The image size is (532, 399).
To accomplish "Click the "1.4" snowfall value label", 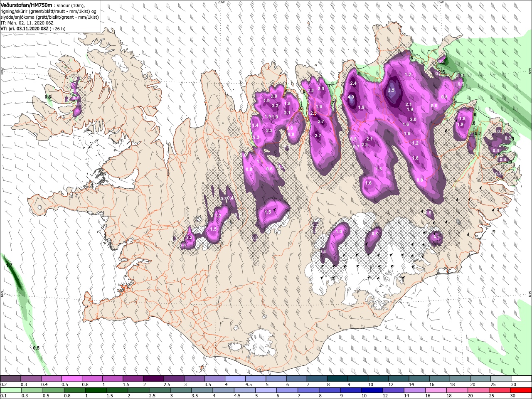I will 255,125.
